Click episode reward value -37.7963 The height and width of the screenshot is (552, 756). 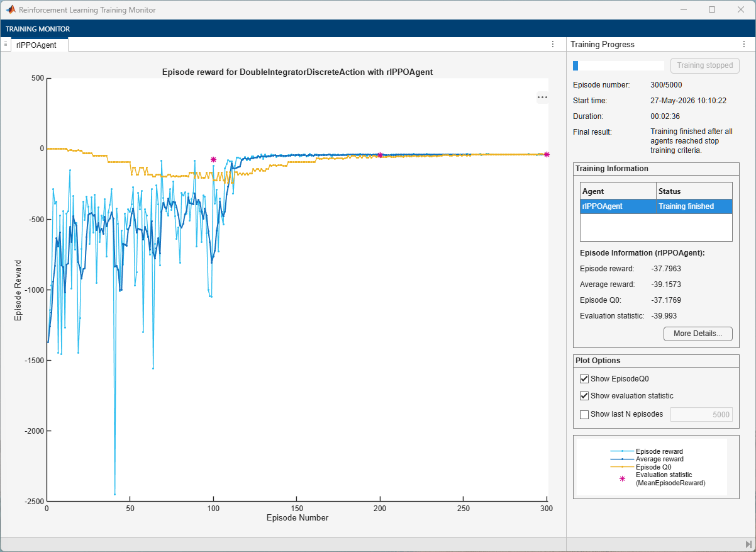coord(666,269)
